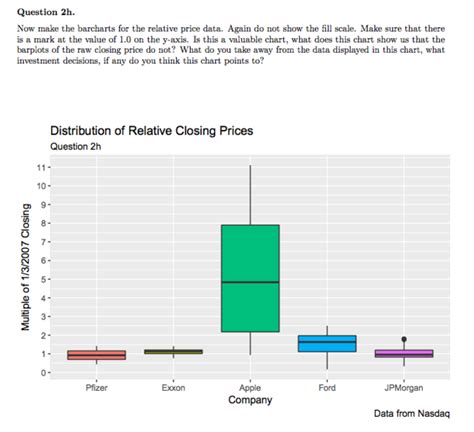Click the JPMorgan outlier dot
The width and height of the screenshot is (474, 432).
click(404, 339)
